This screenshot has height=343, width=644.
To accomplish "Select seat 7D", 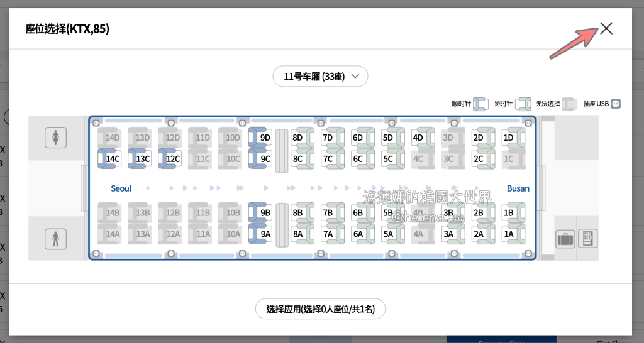I will pyautogui.click(x=333, y=138).
